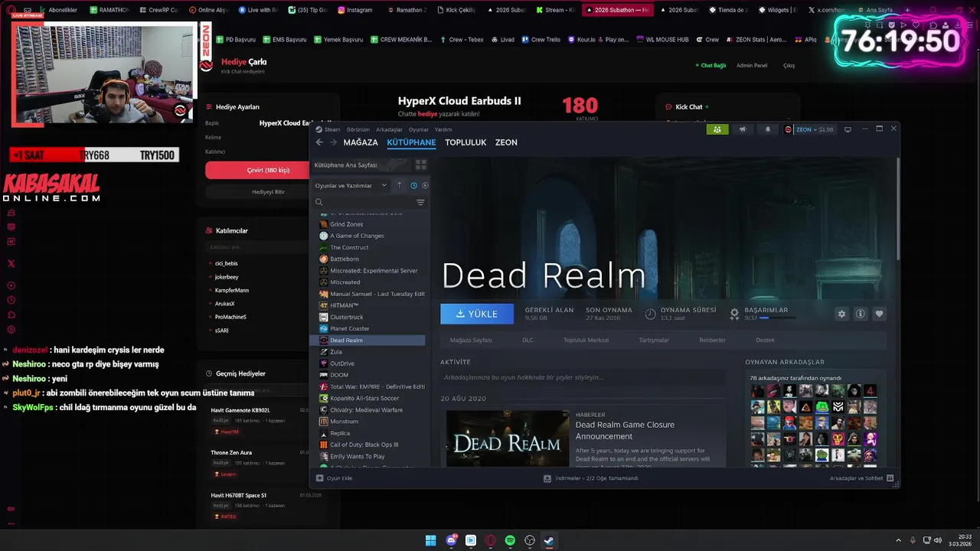Viewport: 980px width, 551px height.
Task: Open Admin Panel link on web page
Action: [751, 65]
